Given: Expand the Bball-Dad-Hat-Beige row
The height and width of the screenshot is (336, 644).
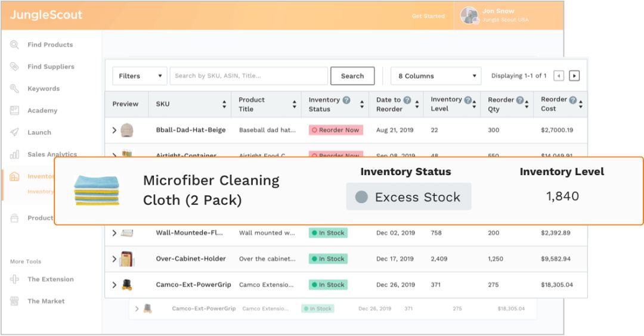Looking at the screenshot, I should [x=114, y=130].
